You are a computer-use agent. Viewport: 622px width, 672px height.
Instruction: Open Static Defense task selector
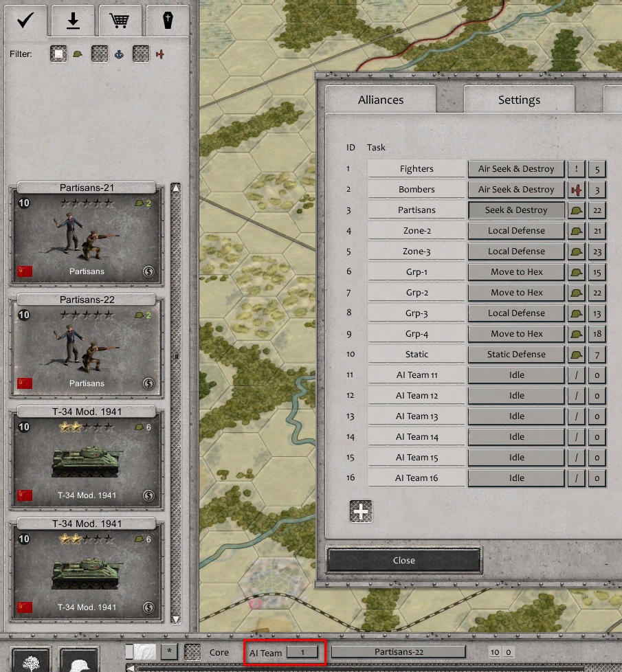tap(516, 354)
